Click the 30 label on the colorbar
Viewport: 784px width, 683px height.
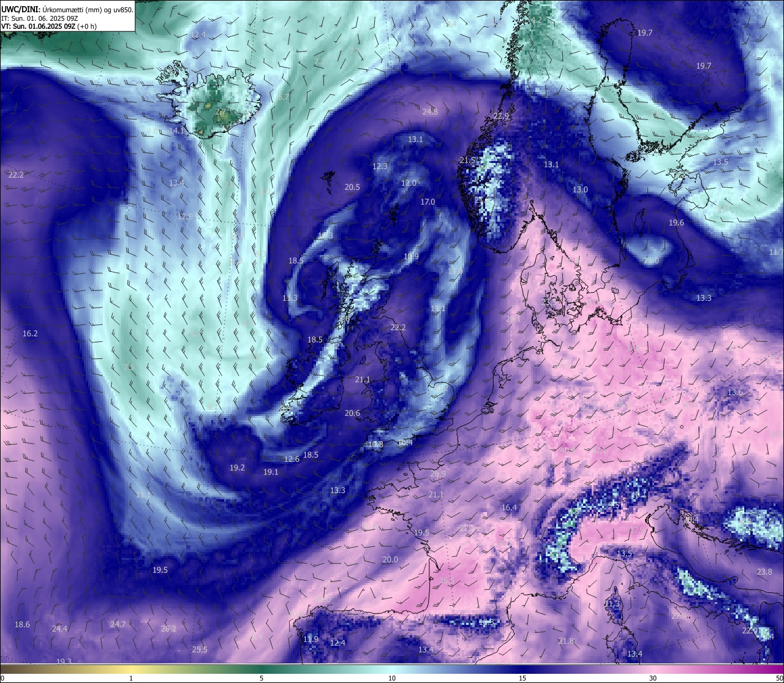(653, 678)
